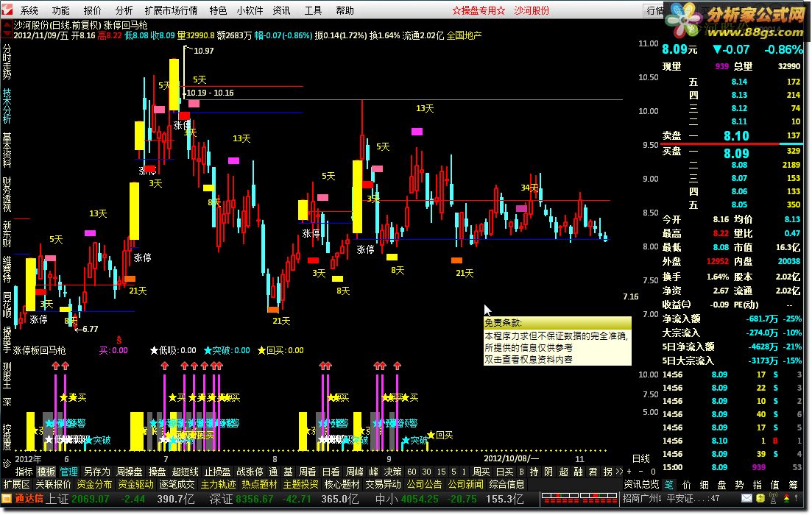Click the cyan 管理 button
The image size is (812, 515).
[x=68, y=472]
